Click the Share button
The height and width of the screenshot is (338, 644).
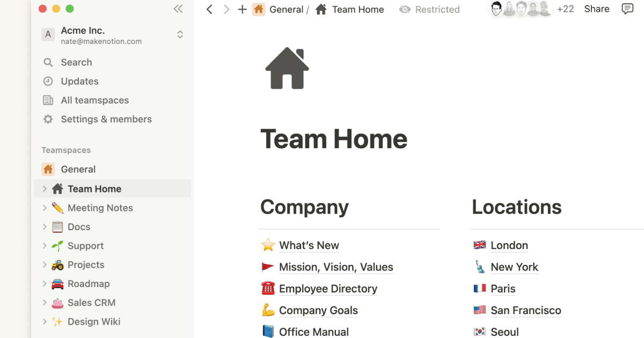(x=597, y=9)
